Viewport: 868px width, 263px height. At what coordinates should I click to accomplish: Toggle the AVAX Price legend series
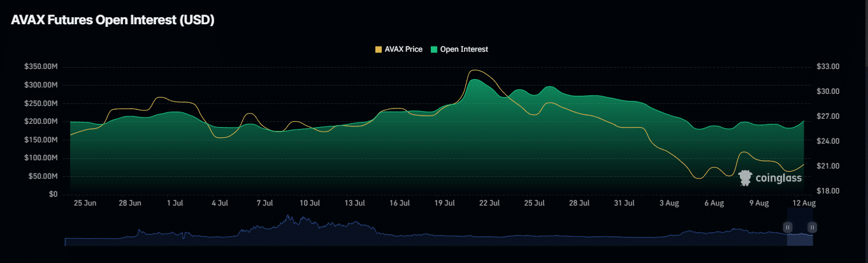(399, 49)
